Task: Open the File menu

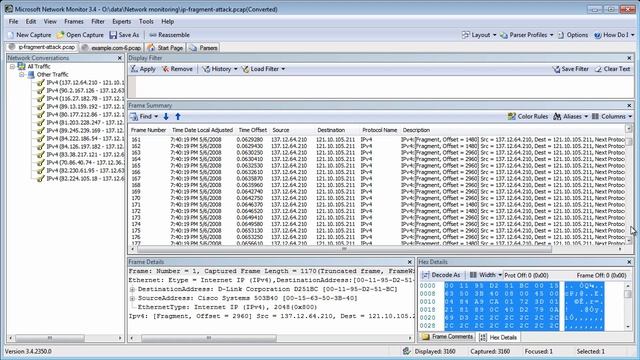Action: tap(13, 22)
